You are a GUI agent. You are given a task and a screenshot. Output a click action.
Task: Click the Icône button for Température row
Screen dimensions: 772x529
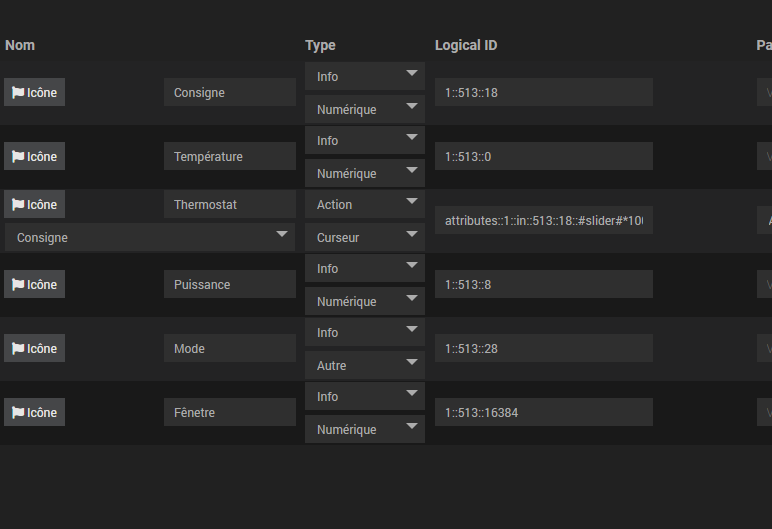tap(34, 157)
